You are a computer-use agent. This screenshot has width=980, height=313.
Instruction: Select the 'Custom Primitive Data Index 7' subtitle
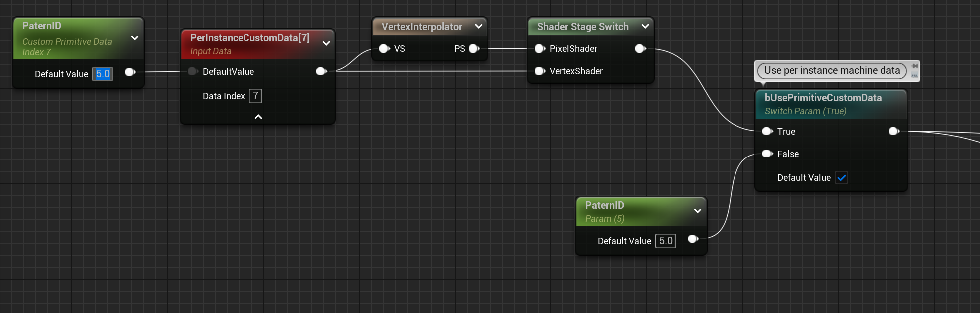click(x=67, y=47)
